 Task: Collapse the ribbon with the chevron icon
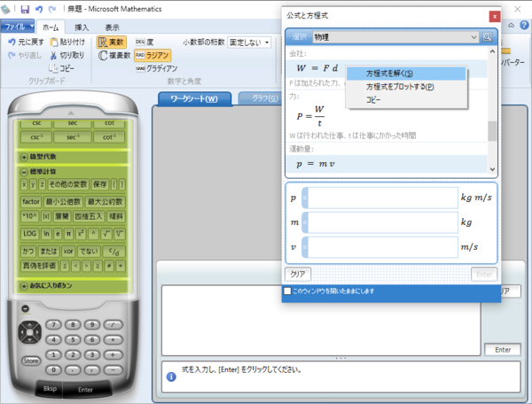pyautogui.click(x=511, y=25)
